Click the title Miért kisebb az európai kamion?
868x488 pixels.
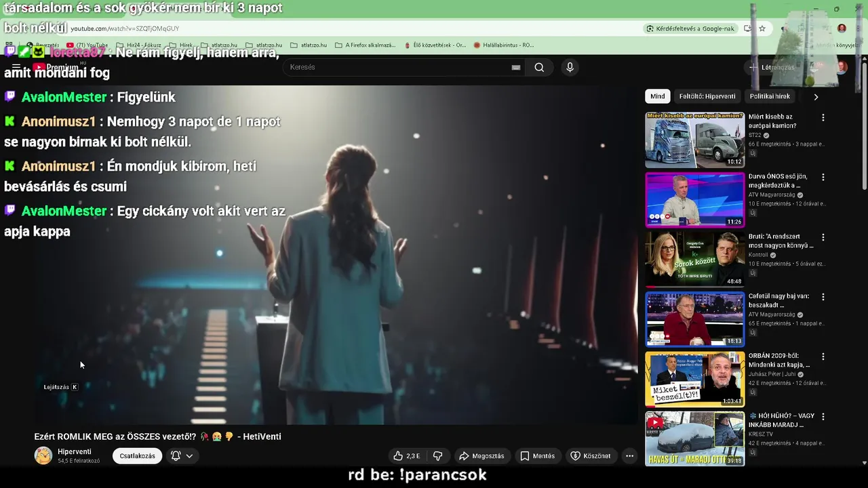click(772, 121)
